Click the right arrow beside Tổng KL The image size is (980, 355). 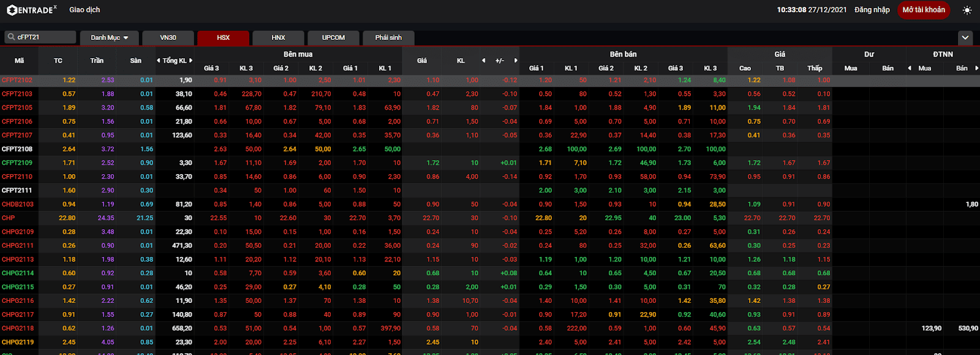(x=190, y=61)
